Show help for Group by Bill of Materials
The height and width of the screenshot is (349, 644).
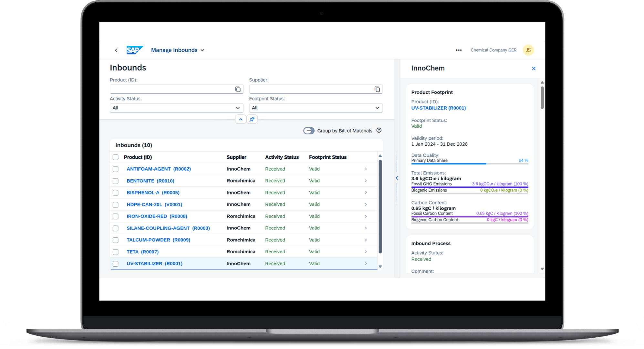[379, 130]
